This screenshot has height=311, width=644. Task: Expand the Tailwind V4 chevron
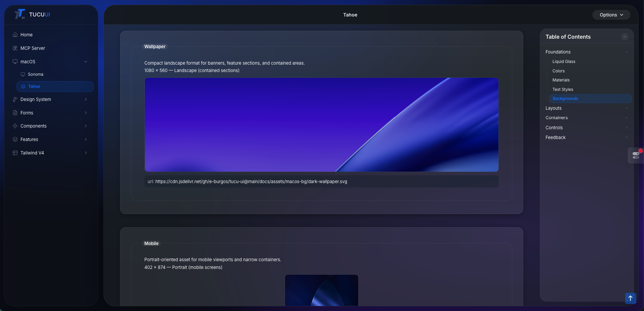[x=86, y=153]
